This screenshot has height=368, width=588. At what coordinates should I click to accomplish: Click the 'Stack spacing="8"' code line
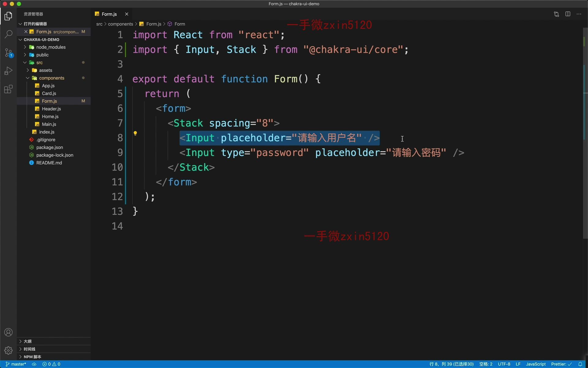(x=224, y=123)
